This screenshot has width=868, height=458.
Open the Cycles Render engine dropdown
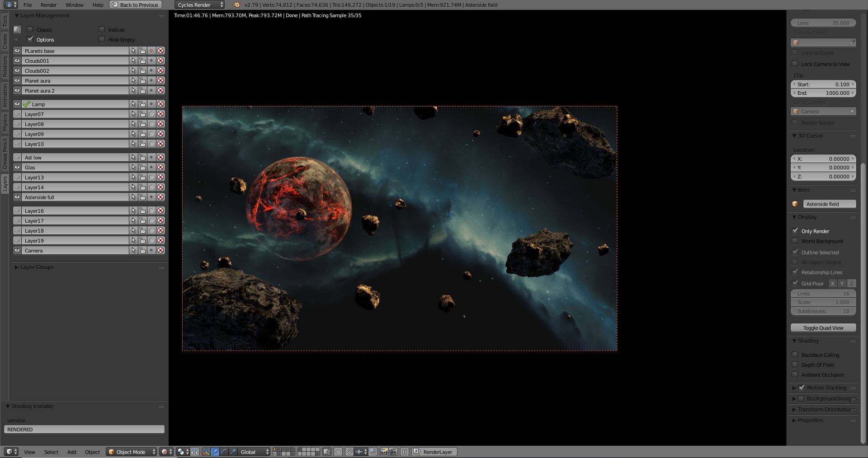pos(199,5)
